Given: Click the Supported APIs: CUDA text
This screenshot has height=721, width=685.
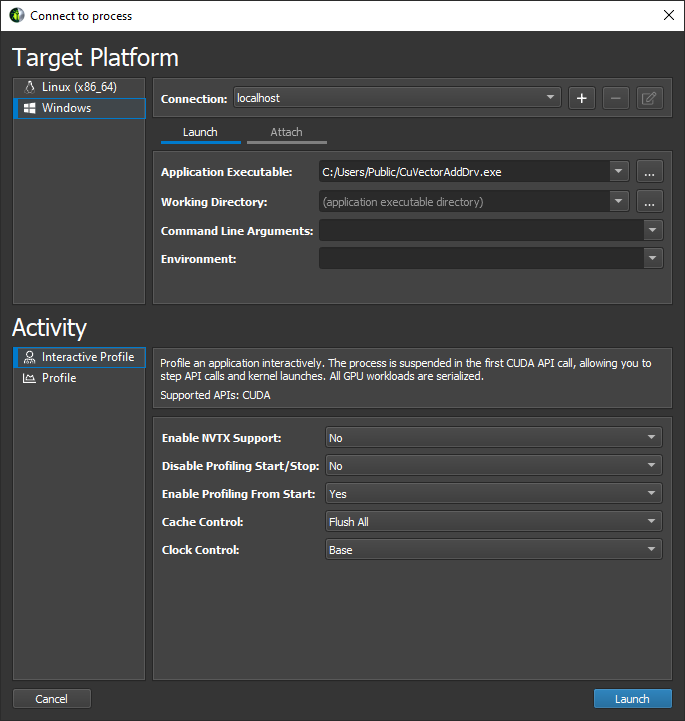Looking at the screenshot, I should pyautogui.click(x=215, y=395).
